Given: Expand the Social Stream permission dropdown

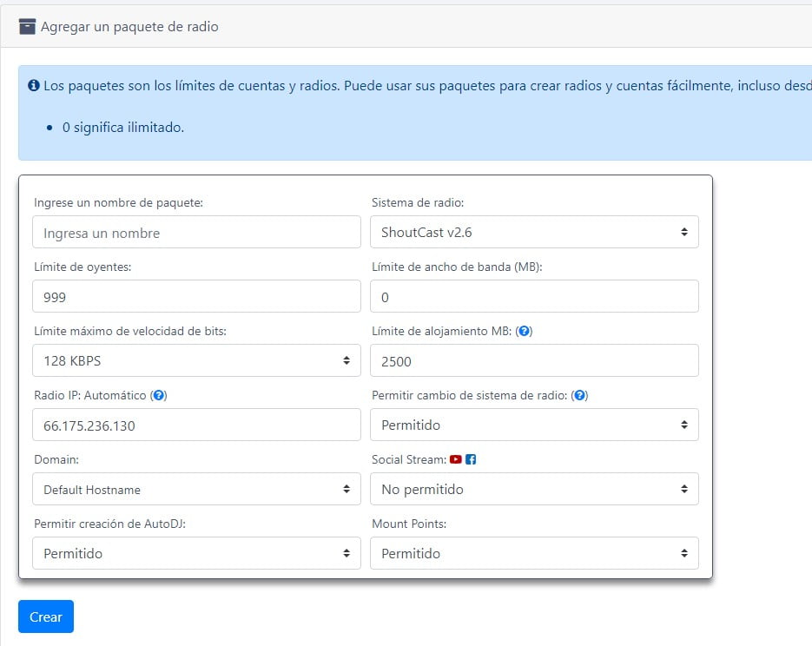Looking at the screenshot, I should (x=534, y=489).
